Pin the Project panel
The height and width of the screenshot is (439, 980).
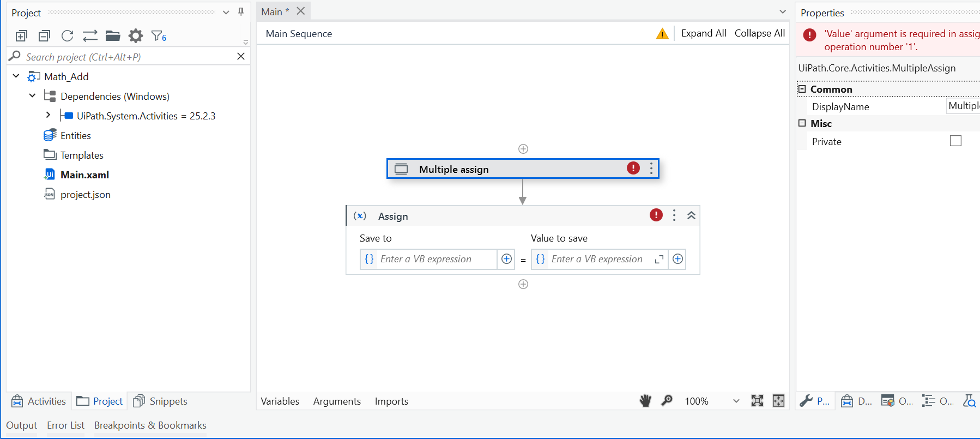241,12
